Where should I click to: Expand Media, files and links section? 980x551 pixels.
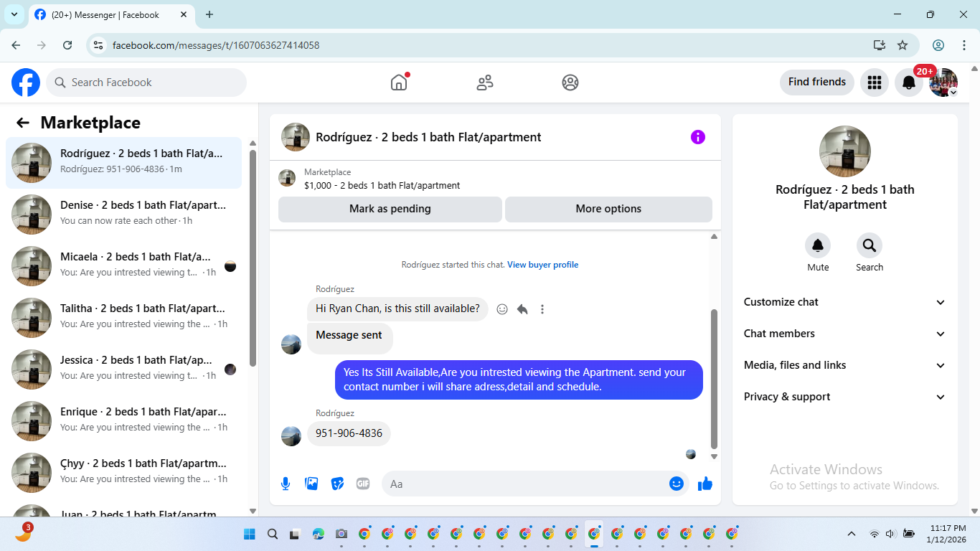click(844, 365)
